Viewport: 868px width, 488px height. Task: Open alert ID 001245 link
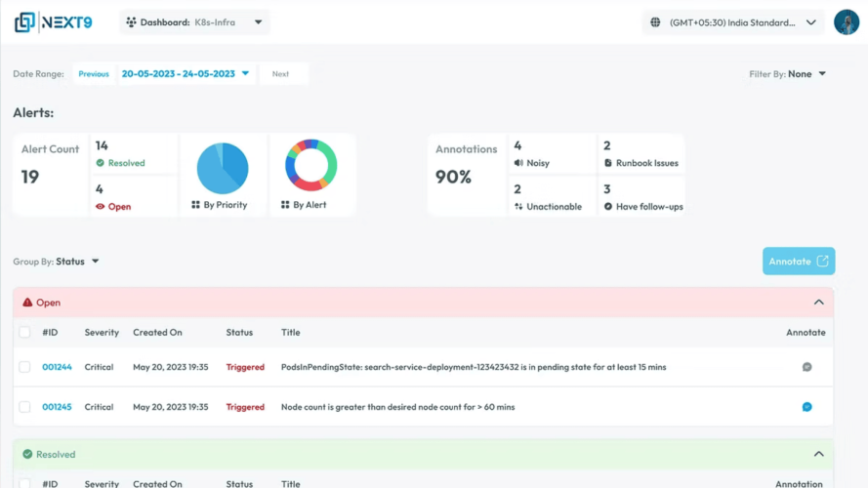pos(57,407)
